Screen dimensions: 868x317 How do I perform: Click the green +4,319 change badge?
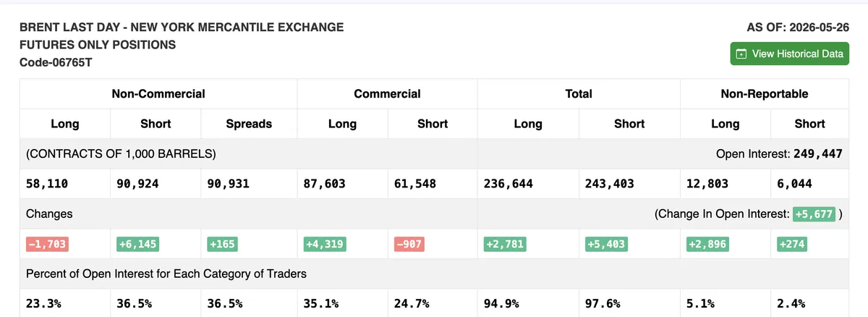tap(325, 244)
